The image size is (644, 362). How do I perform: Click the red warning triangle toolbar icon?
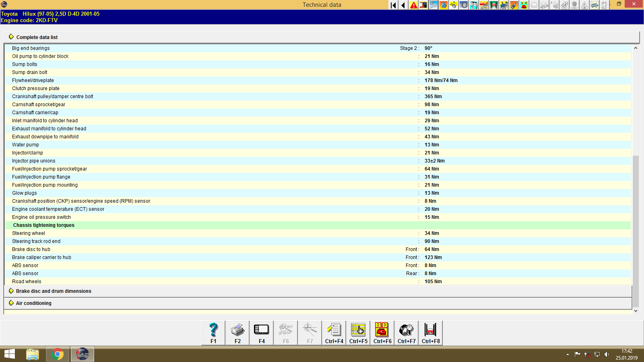pyautogui.click(x=413, y=5)
